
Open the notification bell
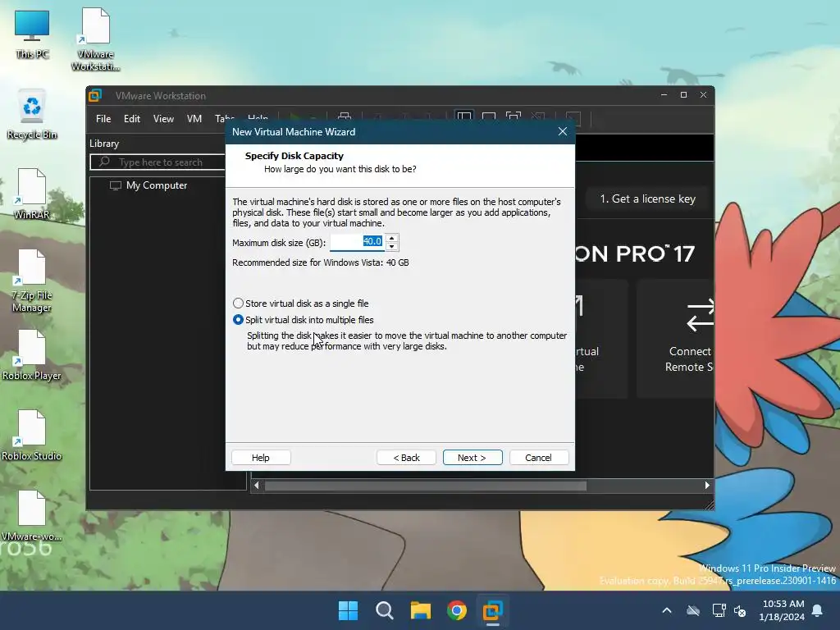[x=818, y=610]
